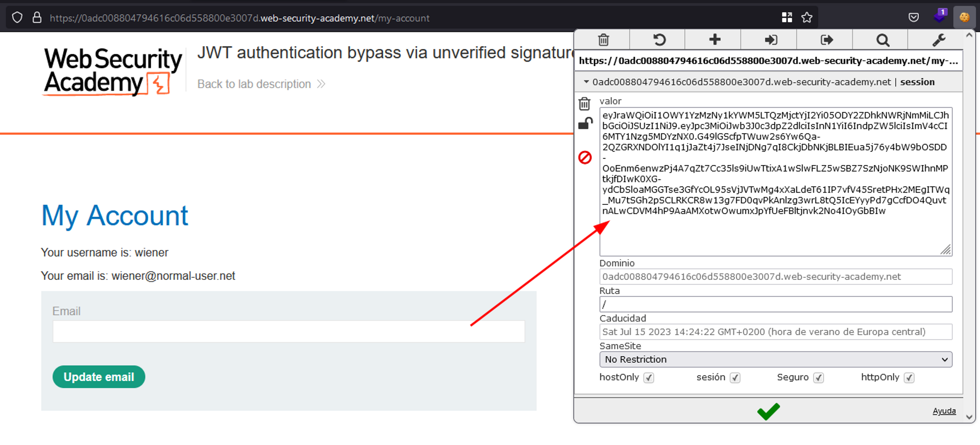Delete the session cookie with the small trash icon
Image resolution: width=980 pixels, height=445 pixels.
(585, 103)
